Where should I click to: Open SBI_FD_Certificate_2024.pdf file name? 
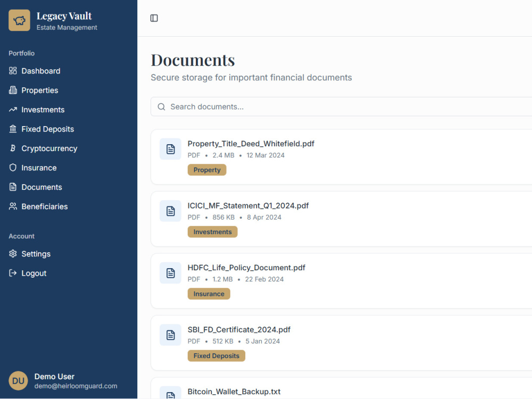pyautogui.click(x=239, y=330)
